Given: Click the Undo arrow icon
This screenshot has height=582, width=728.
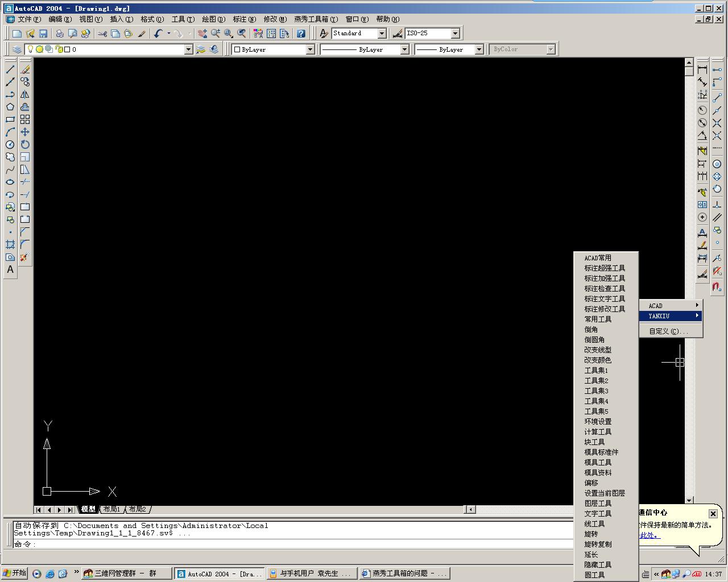Looking at the screenshot, I should (x=159, y=34).
